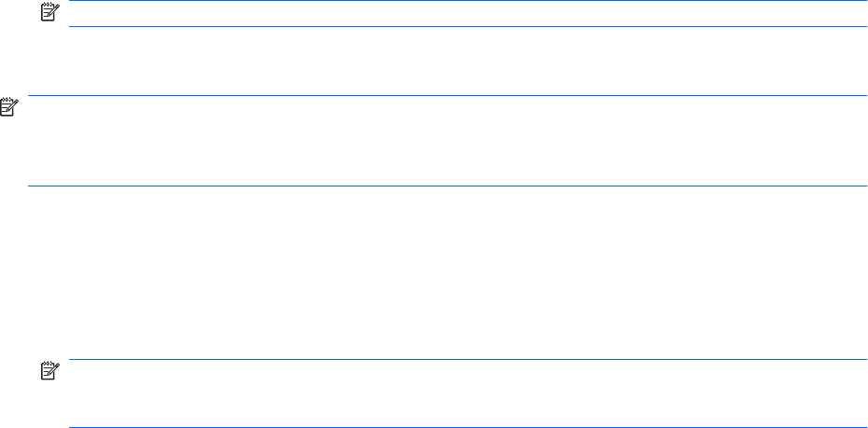Click left end of middle note's lower line
This screenshot has height=428, width=868.
[31, 186]
